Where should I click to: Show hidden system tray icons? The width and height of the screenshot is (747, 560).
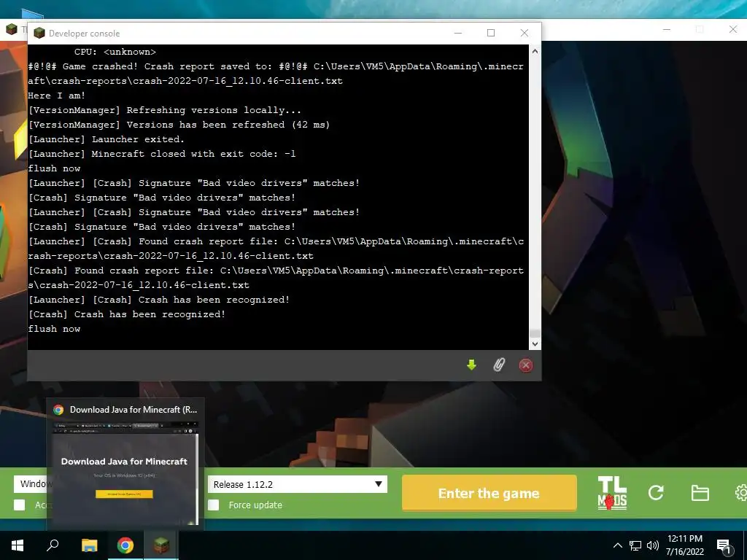click(x=617, y=545)
